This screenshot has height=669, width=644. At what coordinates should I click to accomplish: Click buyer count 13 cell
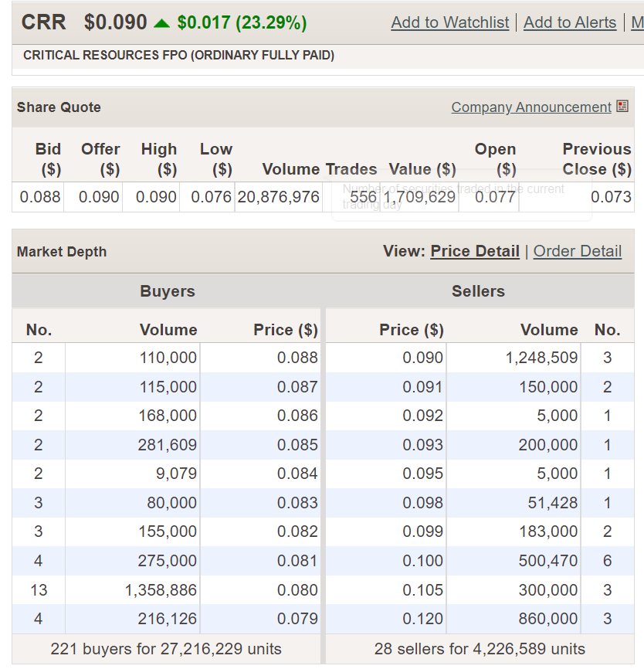tap(39, 590)
